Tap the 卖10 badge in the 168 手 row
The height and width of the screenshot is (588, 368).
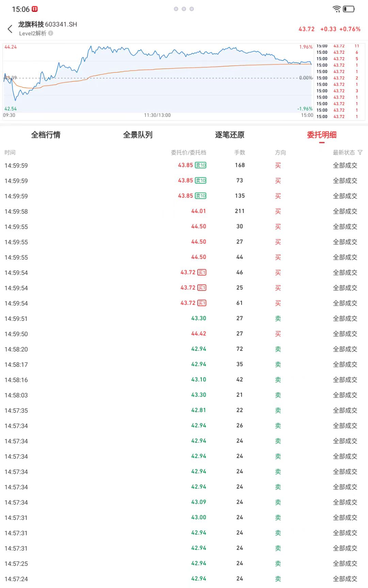click(201, 165)
